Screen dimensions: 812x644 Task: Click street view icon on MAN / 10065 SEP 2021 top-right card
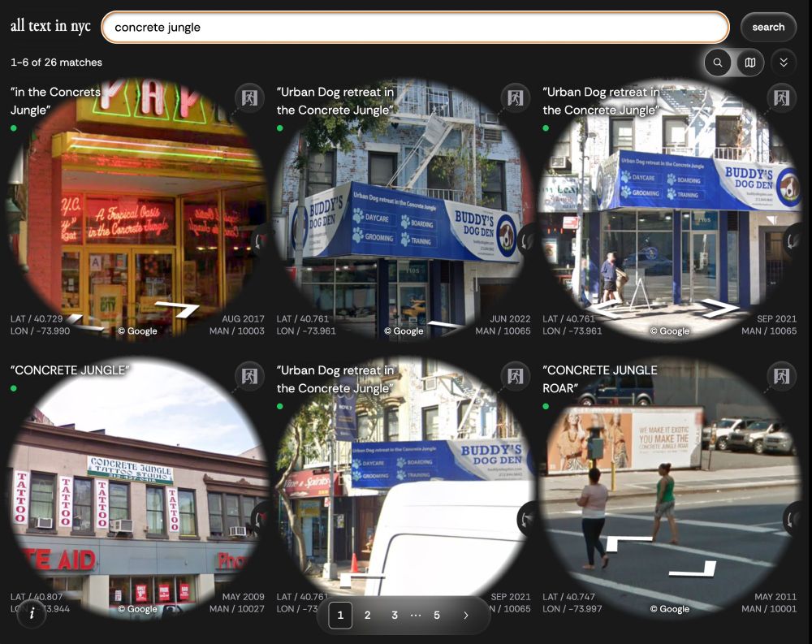tap(781, 97)
